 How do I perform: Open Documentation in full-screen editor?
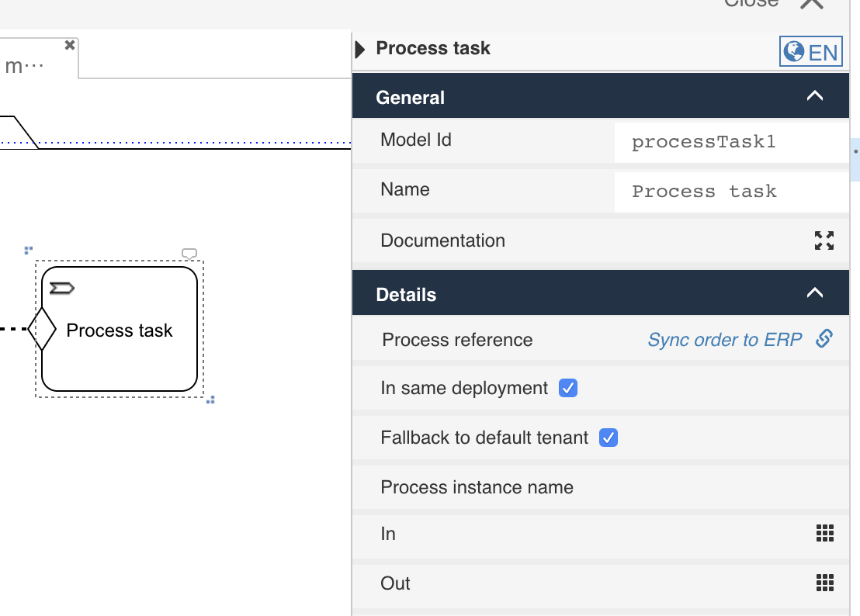pyautogui.click(x=824, y=241)
